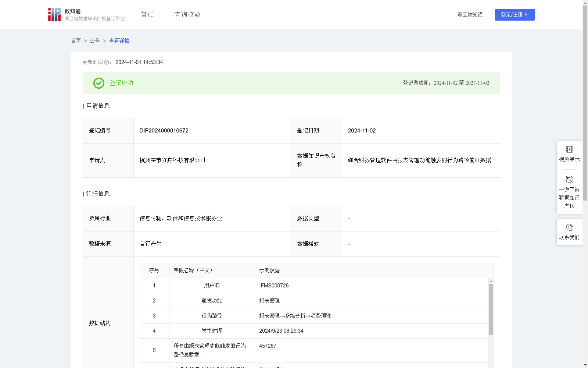
Task: Click the 一键了解数据知识产权 book icon
Action: (569, 180)
